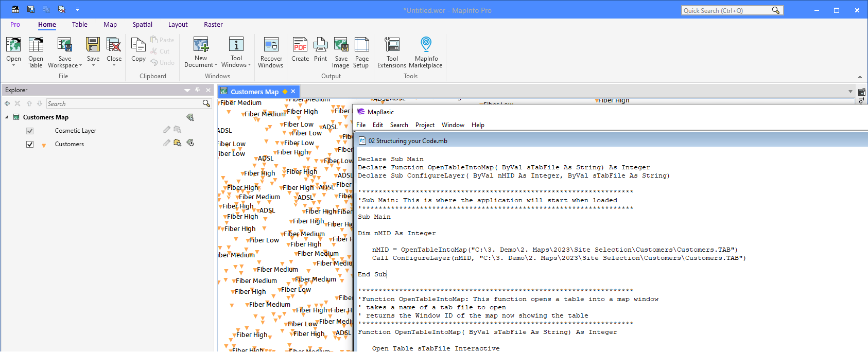Open the MapBasic Project menu
The image size is (868, 352).
click(x=425, y=125)
